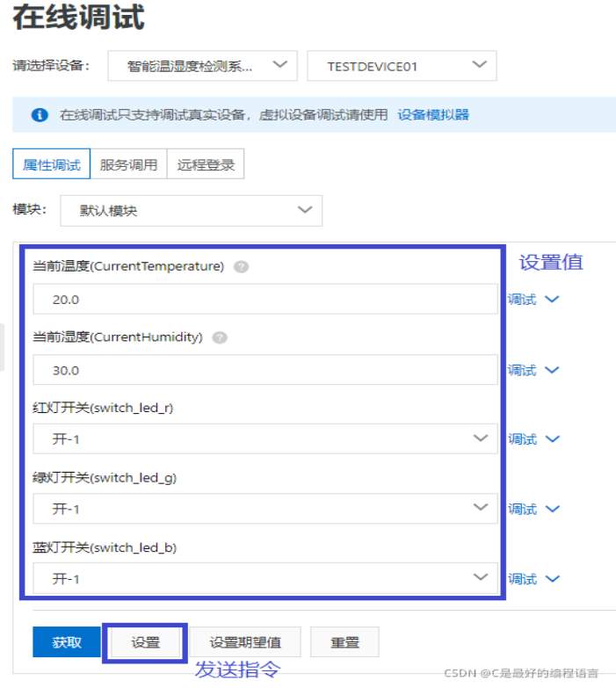Expand 调试 menu beside CurrentHumidity field
Viewport: 616px width, 688px height.
click(x=533, y=370)
